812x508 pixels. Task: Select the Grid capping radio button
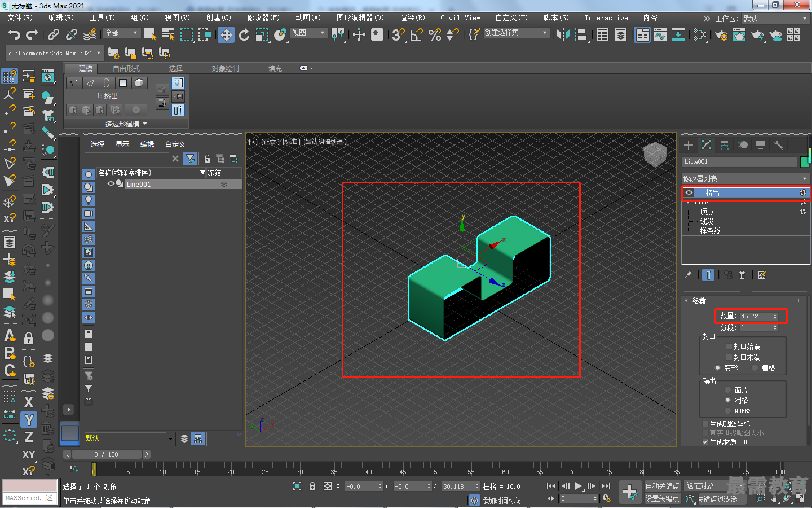point(754,368)
